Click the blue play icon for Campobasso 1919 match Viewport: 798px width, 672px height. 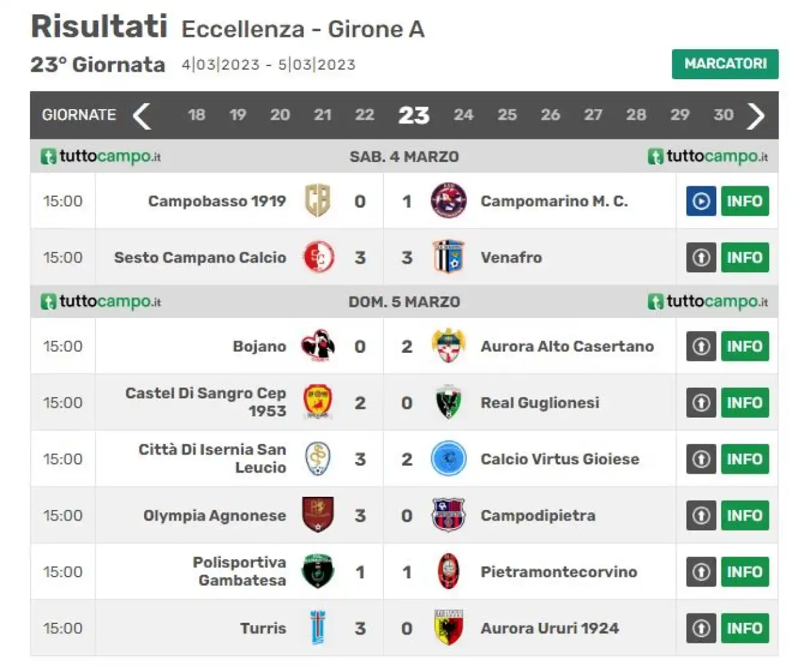[701, 201]
